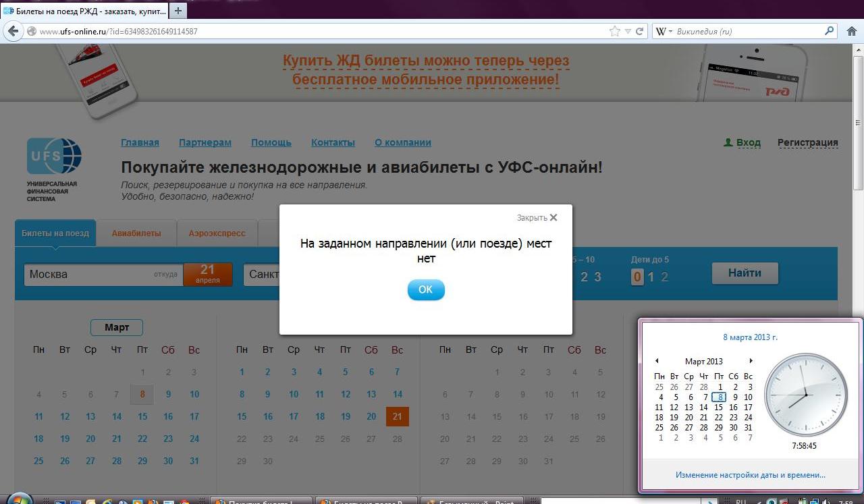Bookmark this page with the star icon
The image size is (864, 504).
[x=614, y=31]
